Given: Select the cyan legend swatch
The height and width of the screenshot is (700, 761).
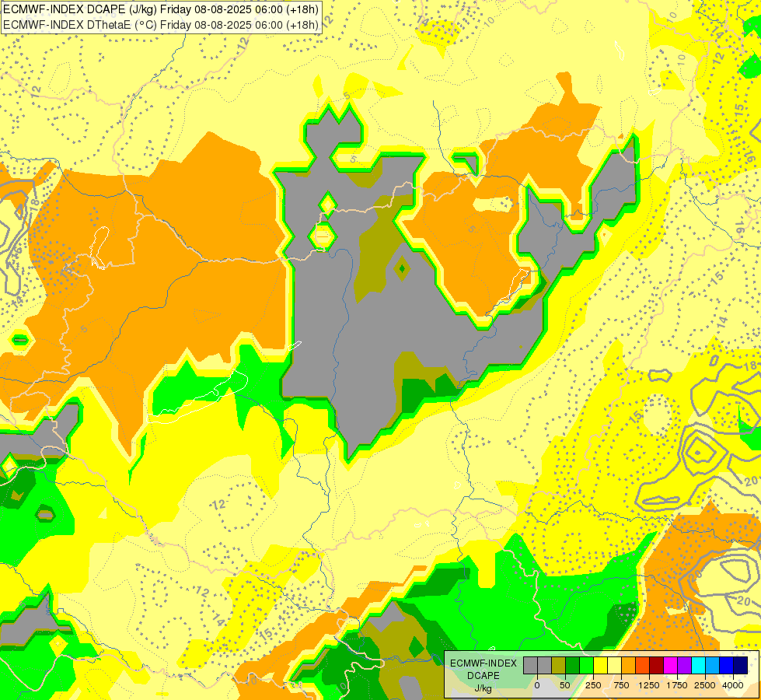Looking at the screenshot, I should coord(698,665).
